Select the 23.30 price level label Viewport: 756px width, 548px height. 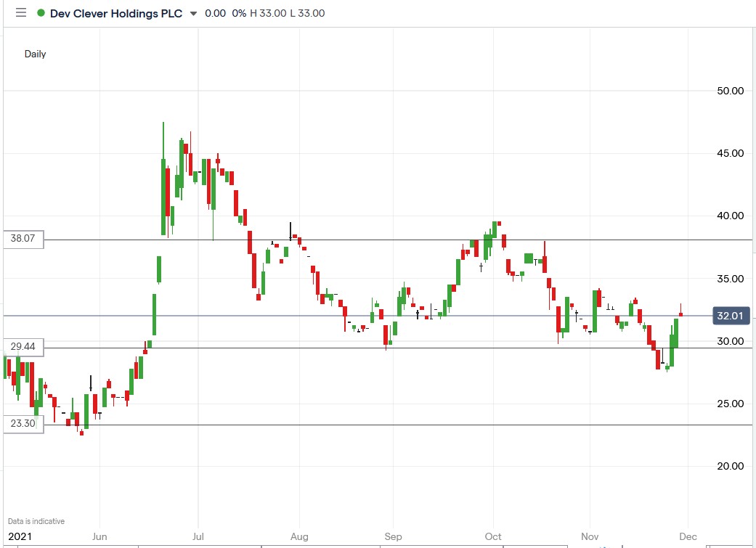[24, 423]
